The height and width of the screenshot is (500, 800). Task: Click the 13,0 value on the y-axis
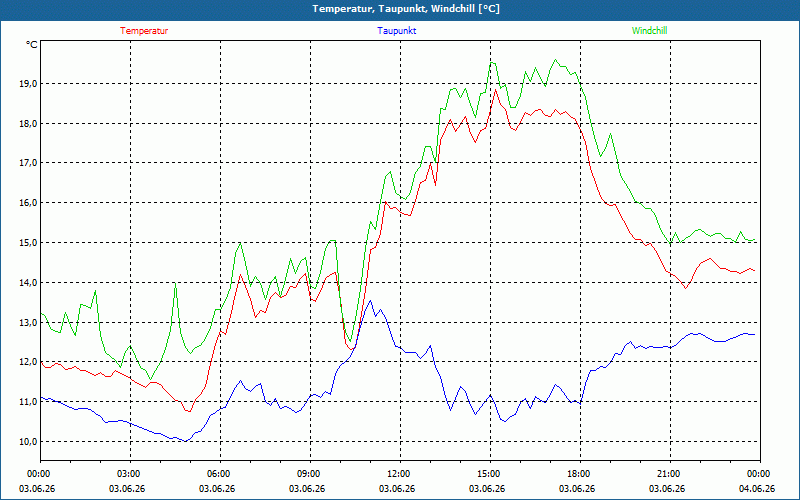(x=28, y=322)
